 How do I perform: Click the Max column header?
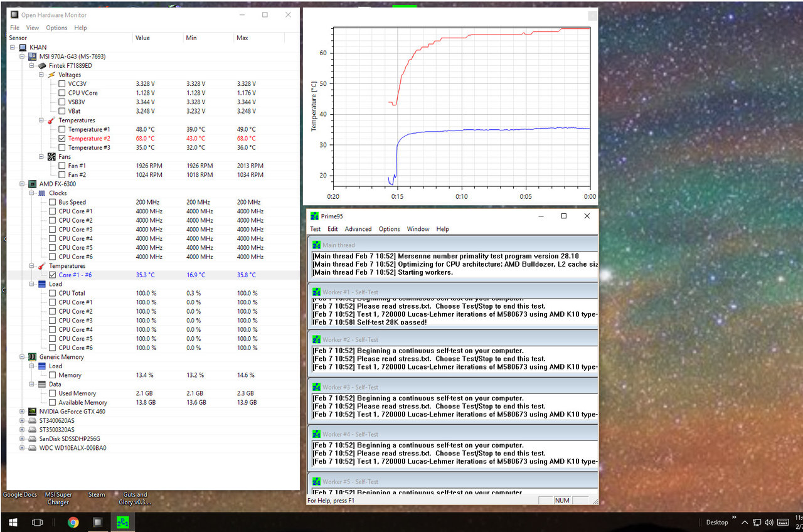[242, 38]
